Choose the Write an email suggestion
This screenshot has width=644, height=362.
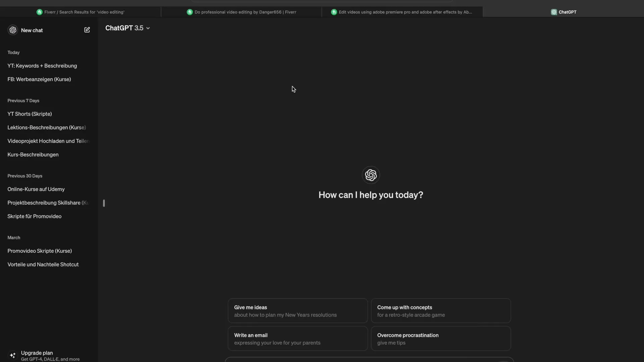[298, 339]
